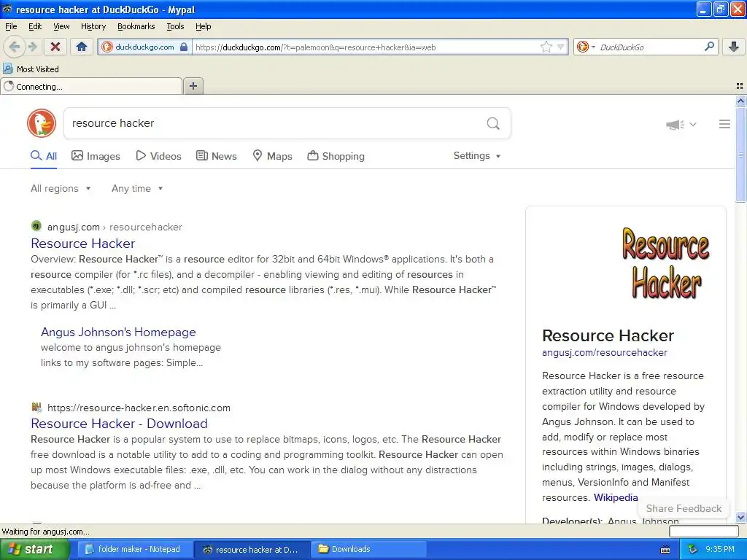Click the Resource Hacker heading in the info box
This screenshot has width=747, height=560.
click(608, 335)
